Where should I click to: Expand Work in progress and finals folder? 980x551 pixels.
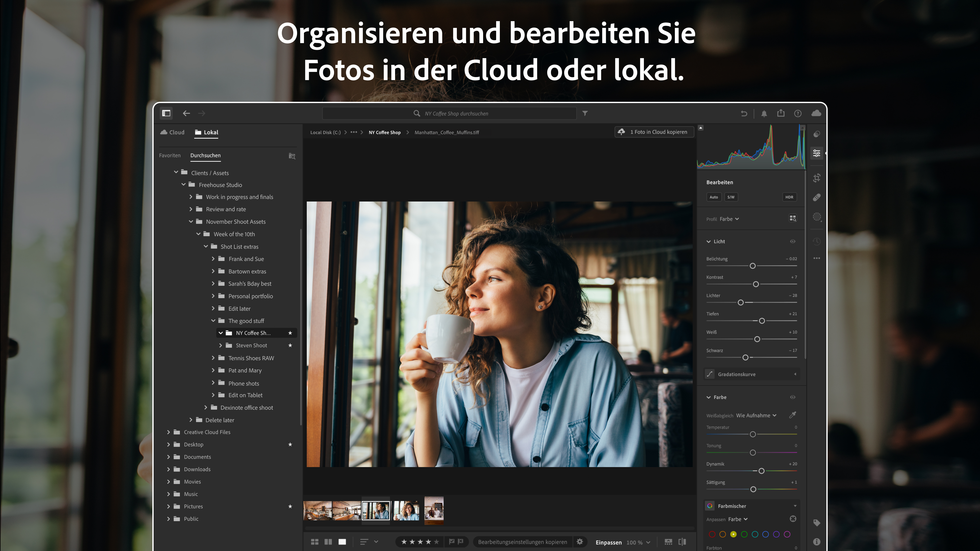click(191, 197)
